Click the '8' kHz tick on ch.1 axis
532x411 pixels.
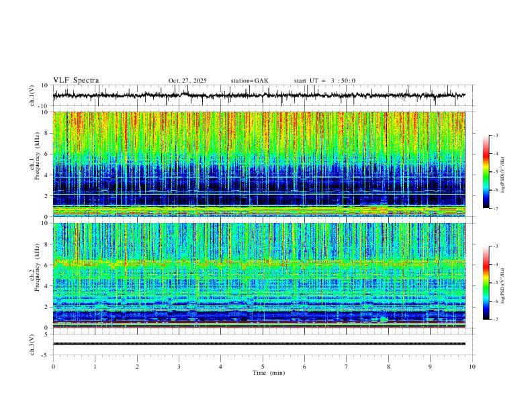click(46, 133)
